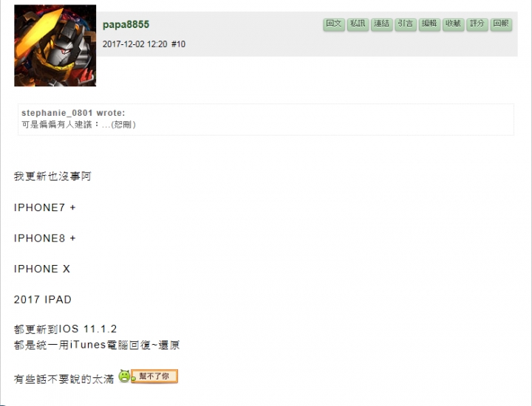Click the 都更新到IOS 11.1.2 line

[66, 329]
